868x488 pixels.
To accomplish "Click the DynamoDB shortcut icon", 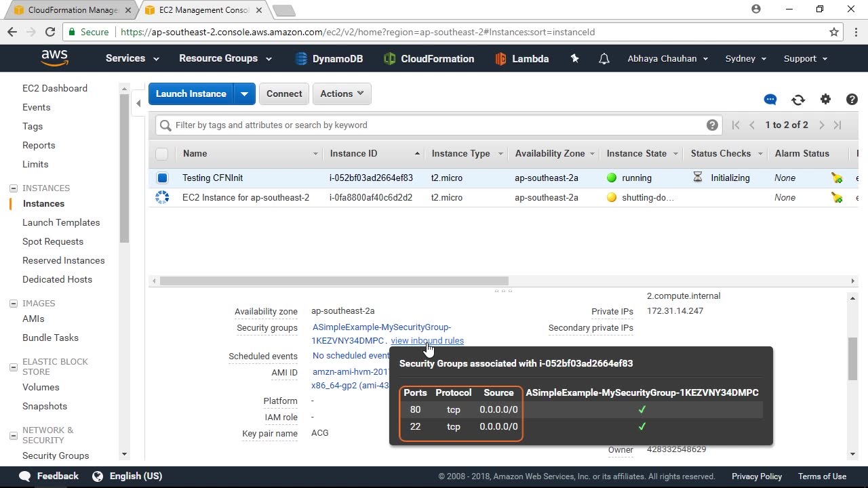I will click(302, 59).
